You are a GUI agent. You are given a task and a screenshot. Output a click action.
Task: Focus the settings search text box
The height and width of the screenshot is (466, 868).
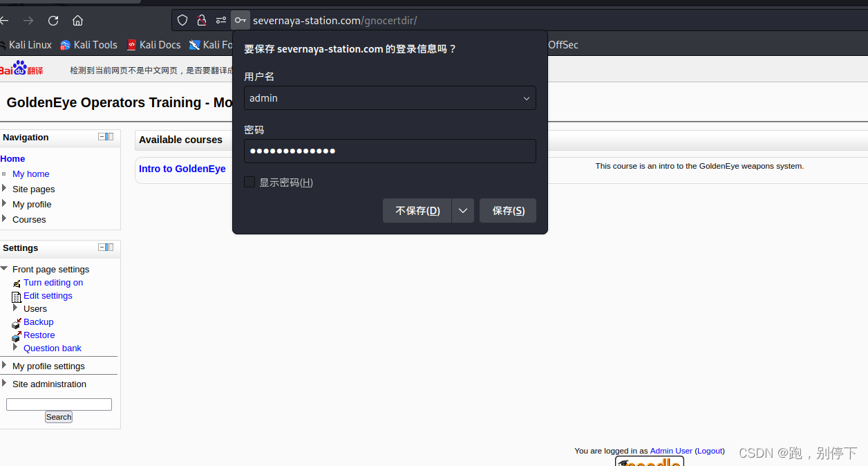[x=59, y=404]
